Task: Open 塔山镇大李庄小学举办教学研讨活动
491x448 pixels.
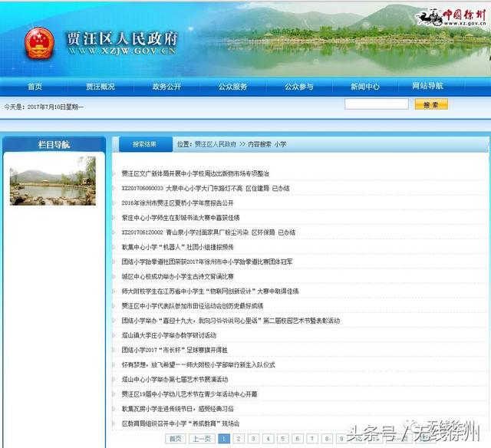Action: coord(169,335)
